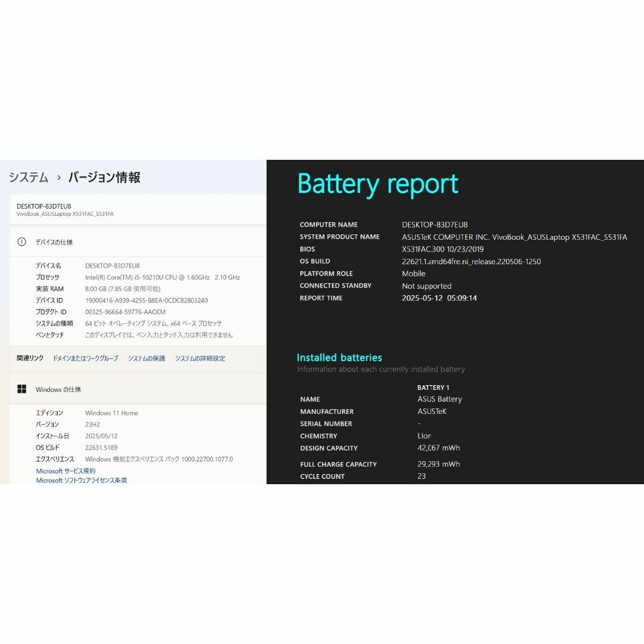Click the エクスペリエンス label

(55, 459)
